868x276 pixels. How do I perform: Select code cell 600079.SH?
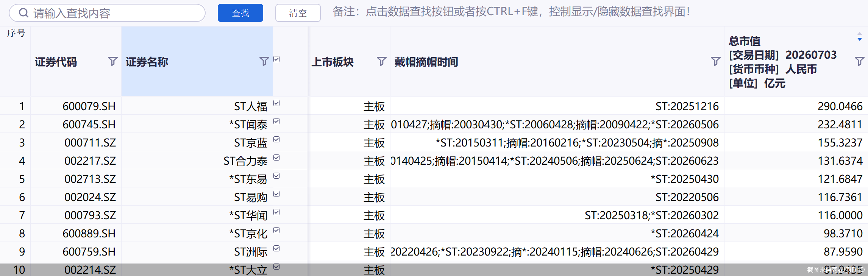76,106
